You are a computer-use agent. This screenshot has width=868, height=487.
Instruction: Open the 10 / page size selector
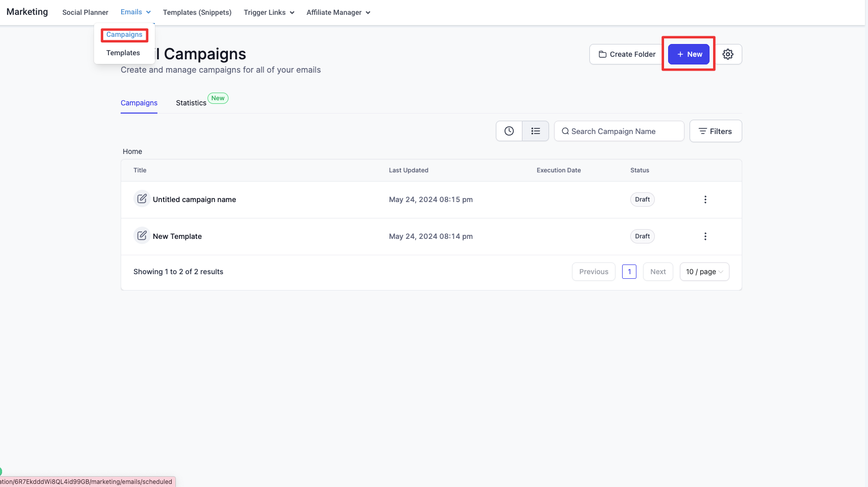point(704,272)
